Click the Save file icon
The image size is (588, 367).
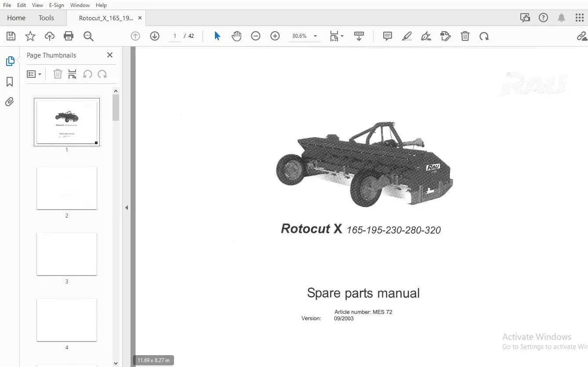tap(11, 36)
